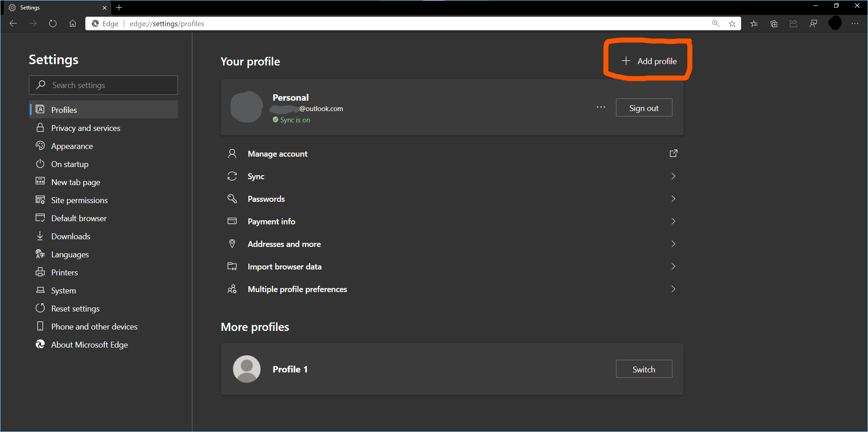Screen dimensions: 868x432
Task: Open a new browser tab
Action: point(119,7)
